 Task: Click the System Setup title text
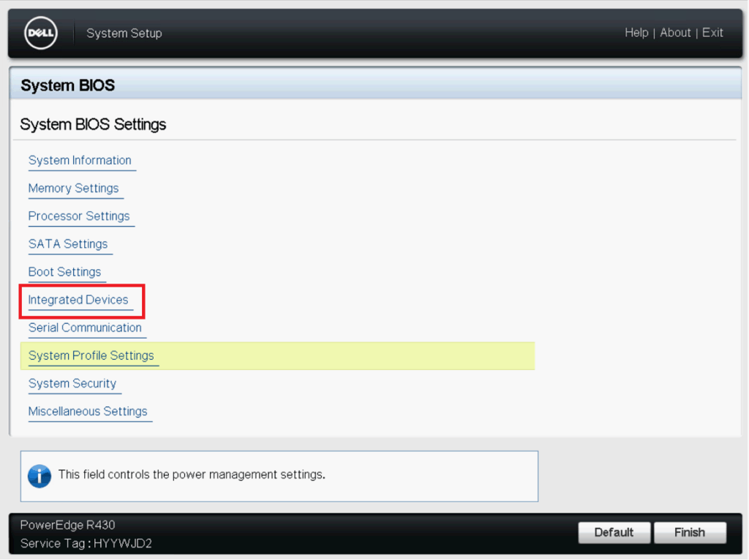(x=124, y=33)
